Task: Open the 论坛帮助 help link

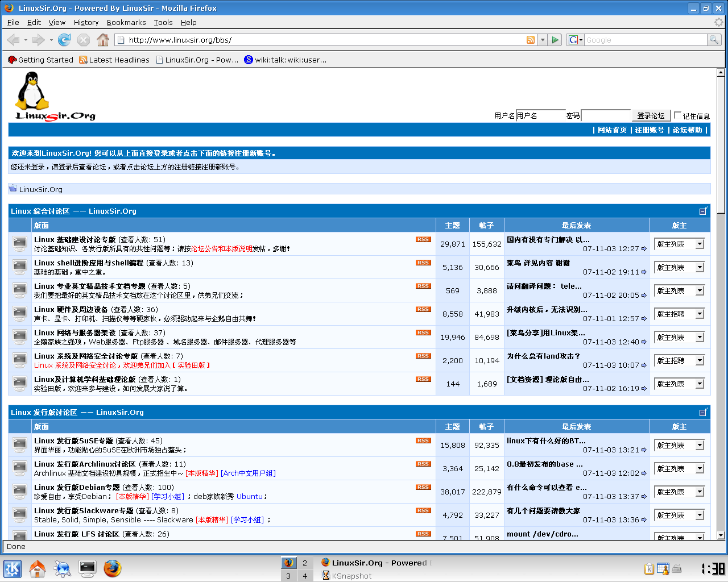Action: [688, 130]
